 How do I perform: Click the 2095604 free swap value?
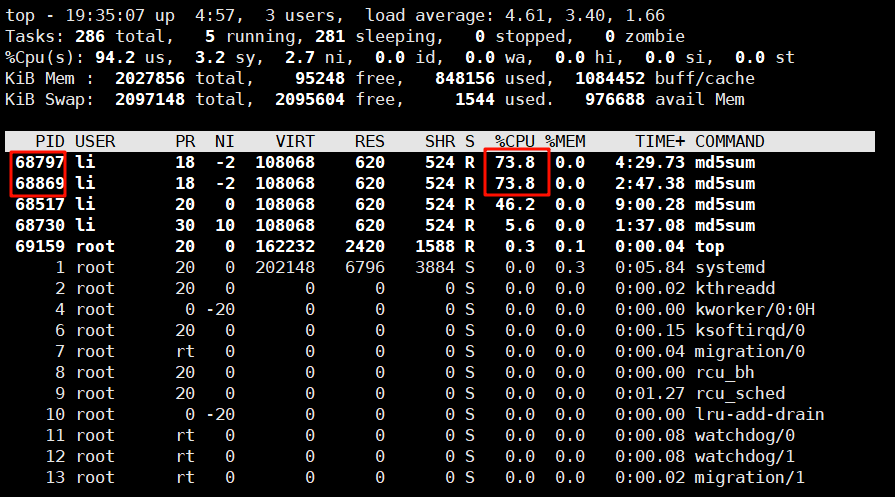coord(310,100)
